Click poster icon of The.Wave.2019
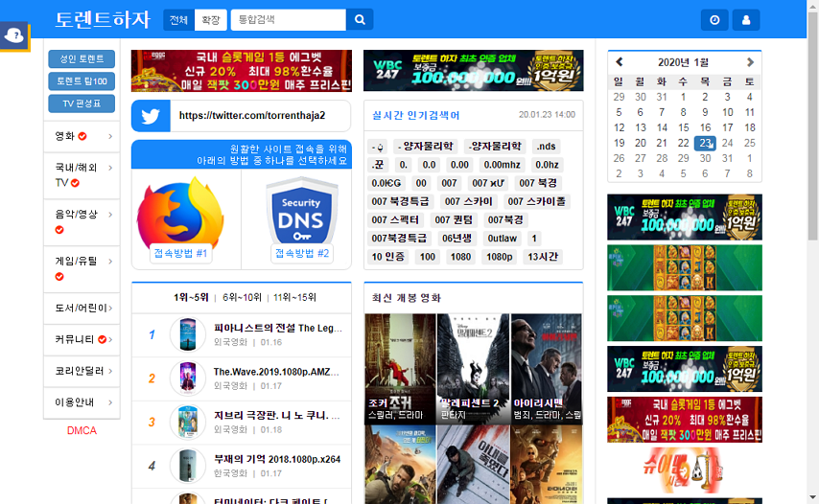Image resolution: width=819 pixels, height=504 pixels. 188,378
